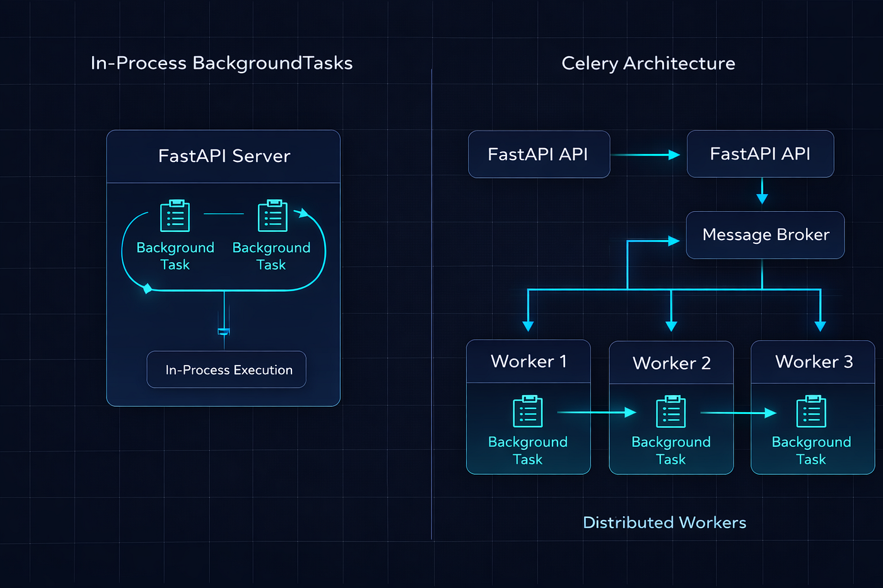Click the connector stub below the task loop

pyautogui.click(x=223, y=331)
